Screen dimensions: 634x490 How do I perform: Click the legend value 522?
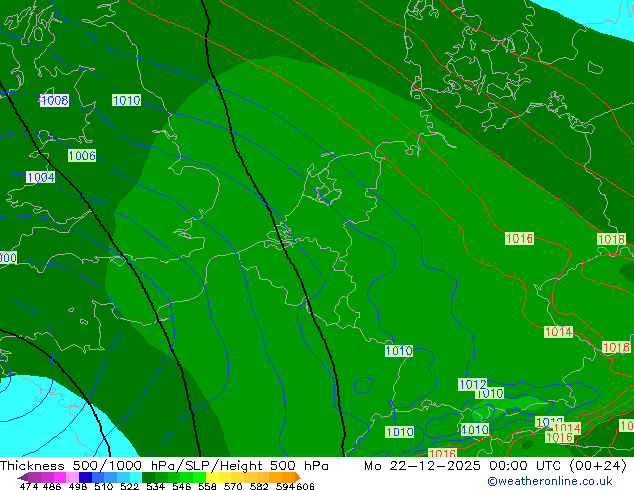coord(129,486)
